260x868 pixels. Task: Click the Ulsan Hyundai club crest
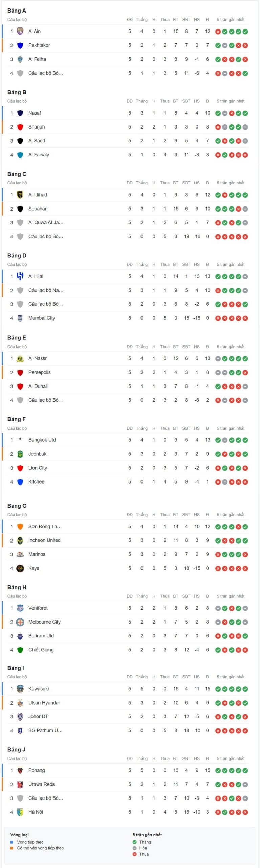click(x=20, y=703)
